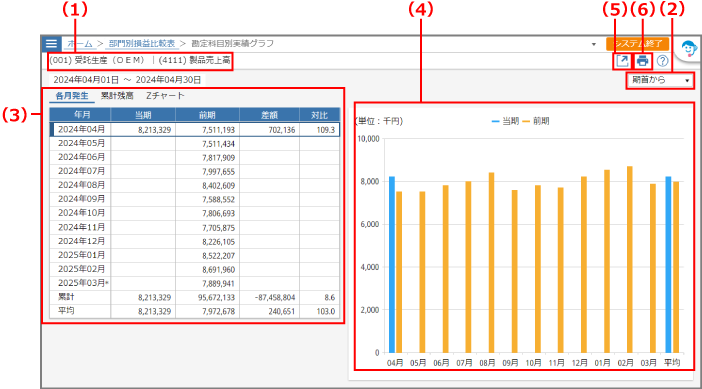Click the export to external window icon

[x=622, y=61]
